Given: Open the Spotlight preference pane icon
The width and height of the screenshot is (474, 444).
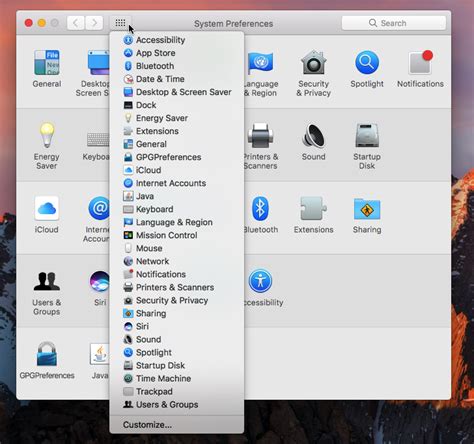Looking at the screenshot, I should point(367,63).
